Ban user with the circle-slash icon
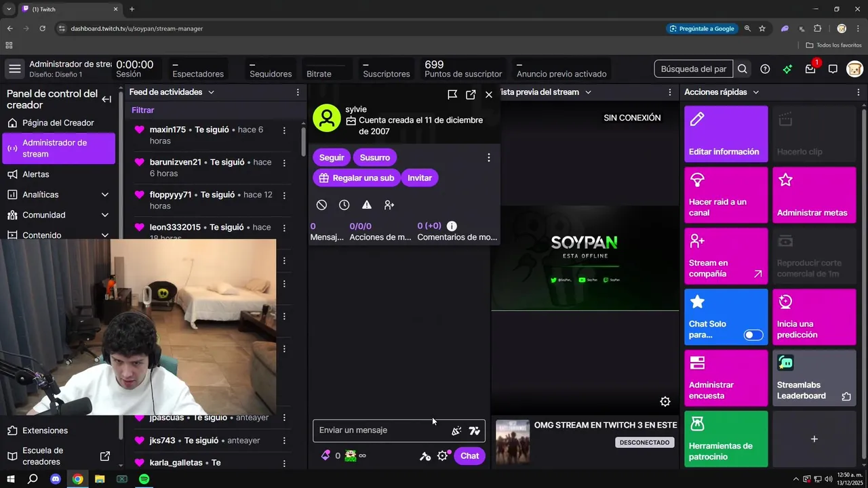The height and width of the screenshot is (488, 868). (321, 205)
